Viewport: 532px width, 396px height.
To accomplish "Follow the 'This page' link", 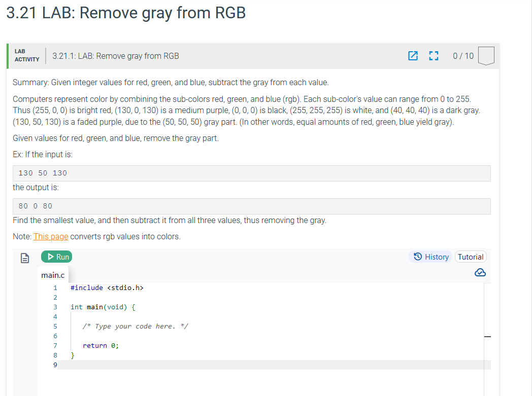I will 50,236.
